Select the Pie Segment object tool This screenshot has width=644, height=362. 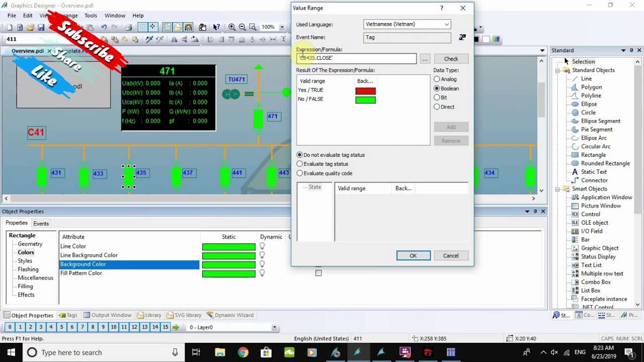pyautogui.click(x=596, y=129)
